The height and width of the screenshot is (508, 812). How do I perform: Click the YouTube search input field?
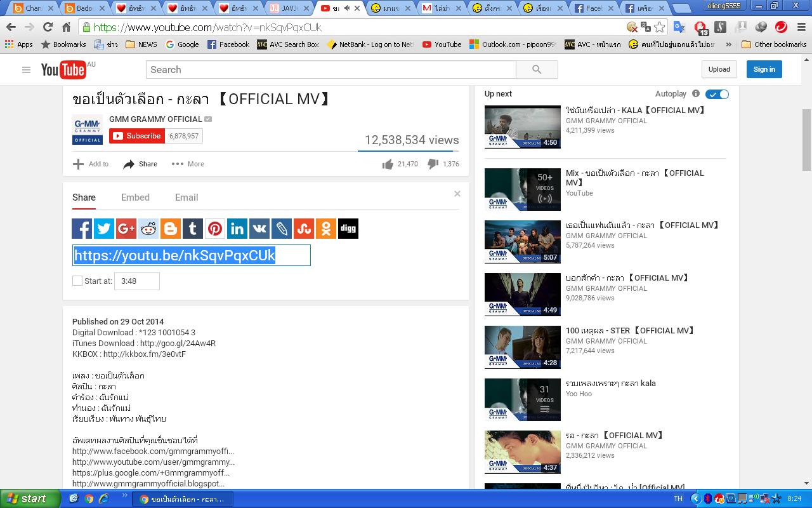[331, 70]
